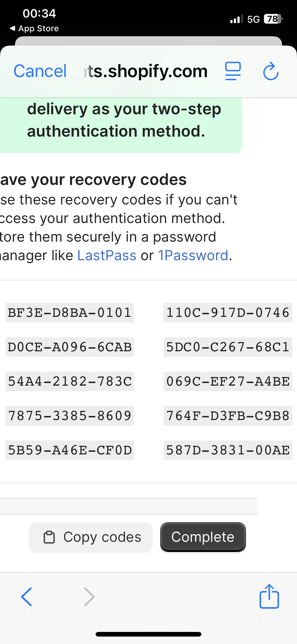The height and width of the screenshot is (644, 297).
Task: Tap the reader view icon
Action: [x=233, y=71]
